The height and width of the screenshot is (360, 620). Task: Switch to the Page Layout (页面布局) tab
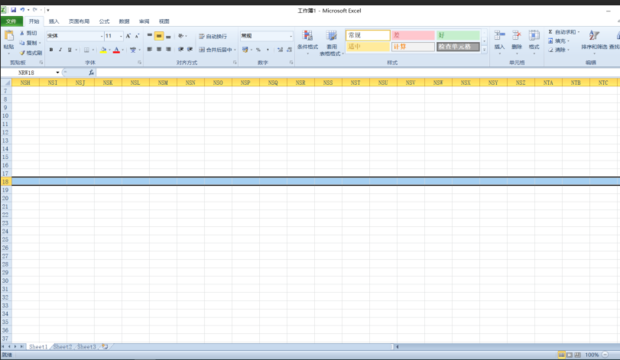click(79, 21)
